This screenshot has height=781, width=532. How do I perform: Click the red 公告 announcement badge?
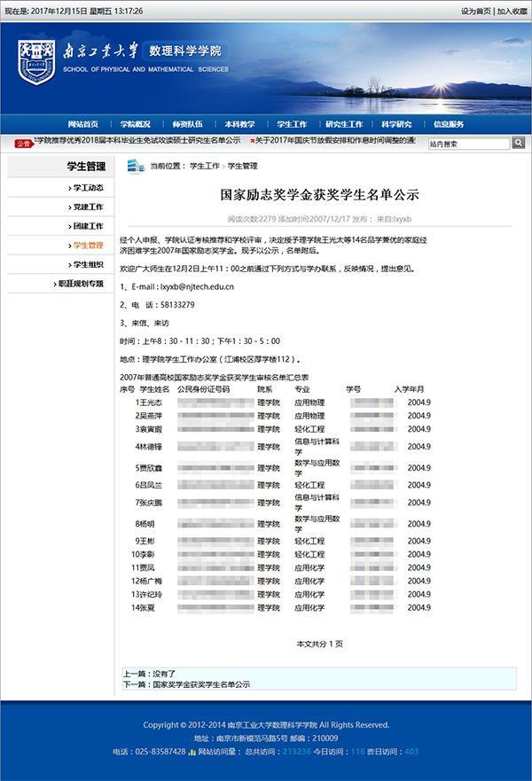click(x=23, y=142)
